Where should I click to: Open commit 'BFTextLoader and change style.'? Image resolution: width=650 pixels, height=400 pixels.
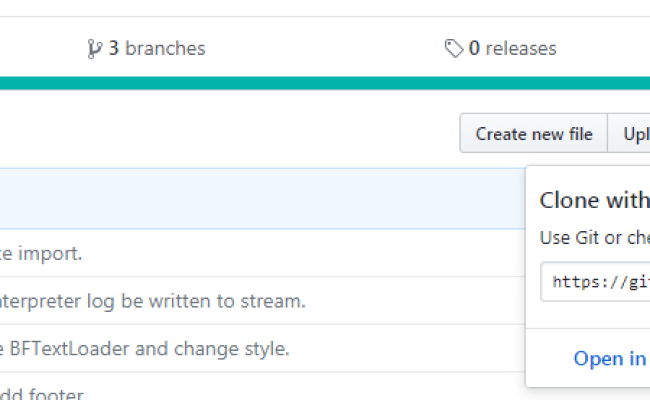click(x=145, y=349)
